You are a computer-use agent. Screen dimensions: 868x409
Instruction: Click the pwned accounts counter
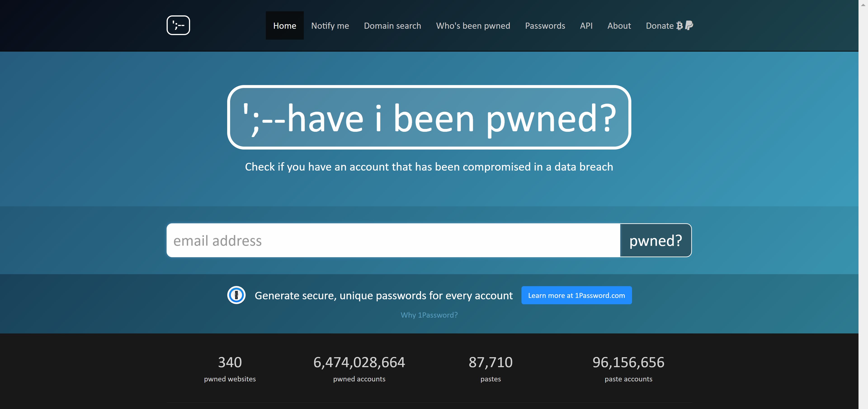coord(359,362)
